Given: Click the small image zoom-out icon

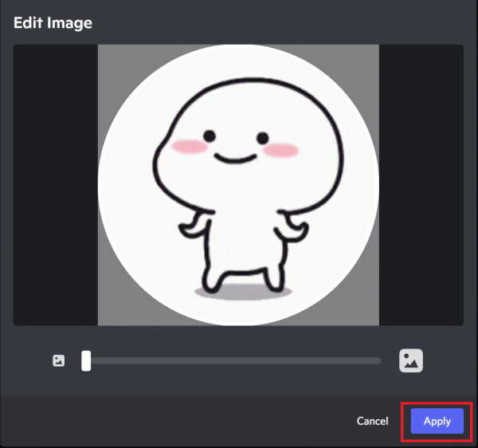Looking at the screenshot, I should (x=58, y=360).
